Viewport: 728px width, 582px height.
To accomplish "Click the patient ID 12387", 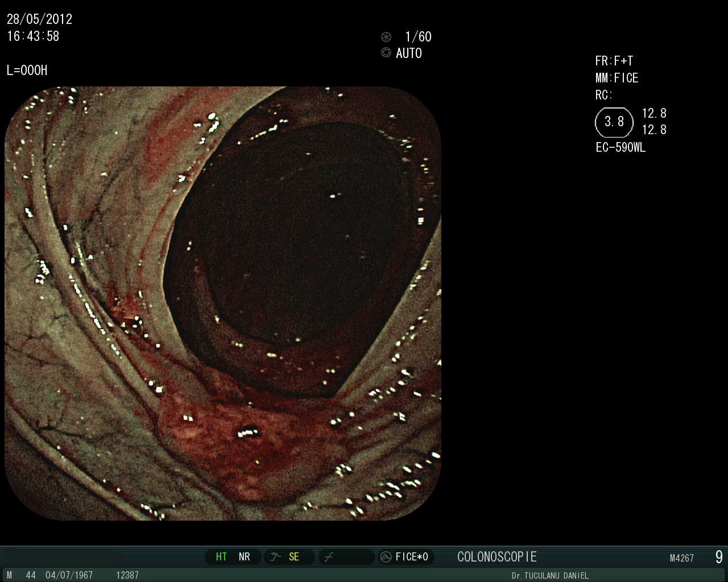I will [127, 575].
